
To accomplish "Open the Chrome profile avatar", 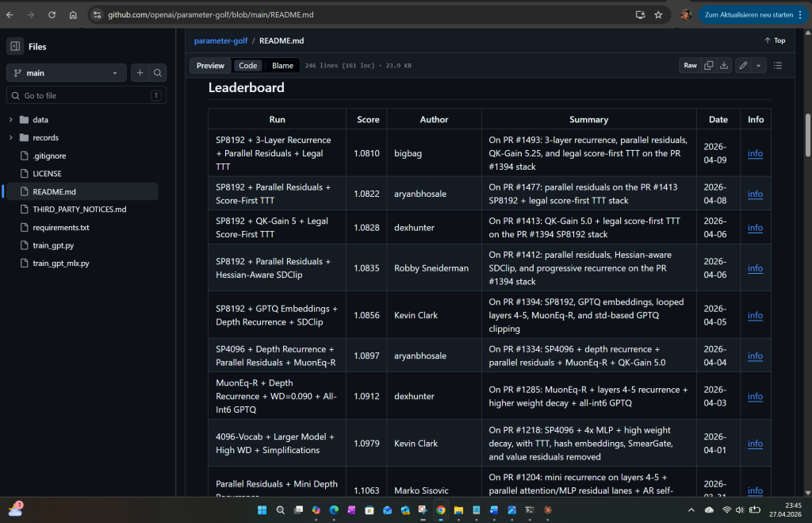I will click(686, 14).
